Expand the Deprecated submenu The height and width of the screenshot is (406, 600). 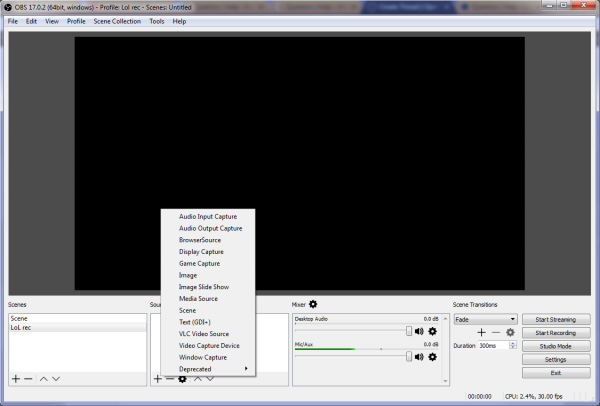208,369
